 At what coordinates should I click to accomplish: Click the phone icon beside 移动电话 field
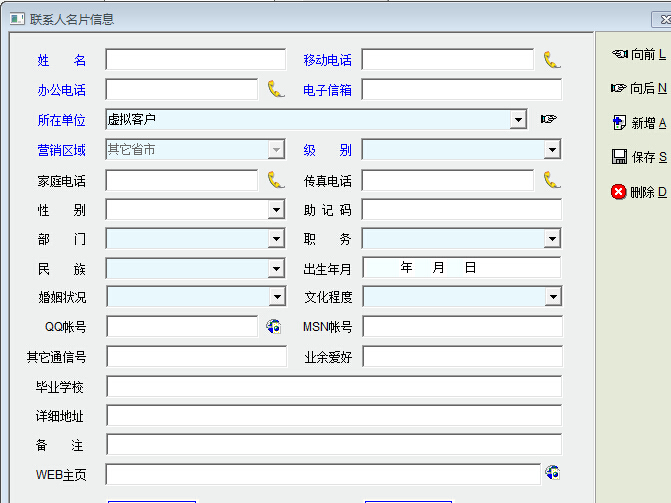pos(551,60)
